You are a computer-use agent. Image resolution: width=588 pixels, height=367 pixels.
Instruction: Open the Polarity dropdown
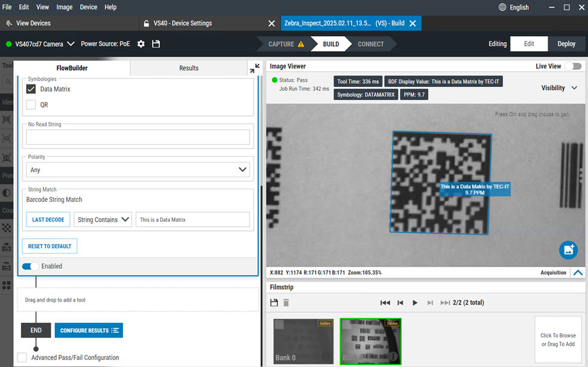point(138,170)
